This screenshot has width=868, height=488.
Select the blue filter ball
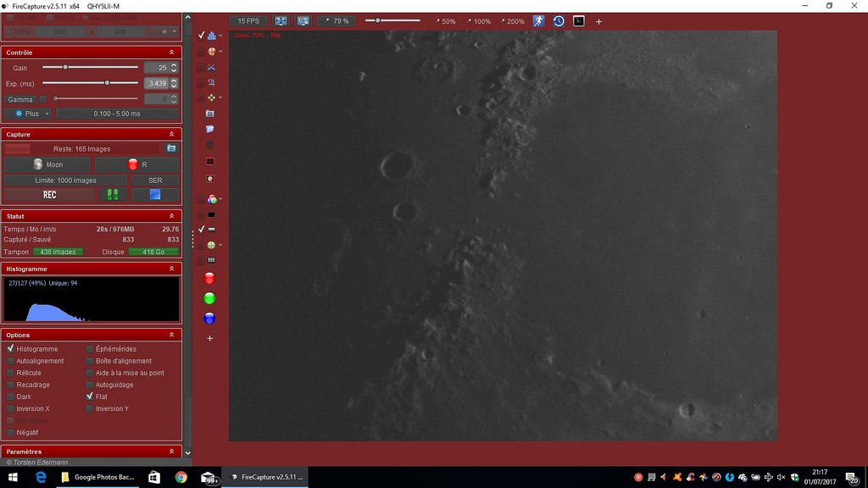[209, 319]
